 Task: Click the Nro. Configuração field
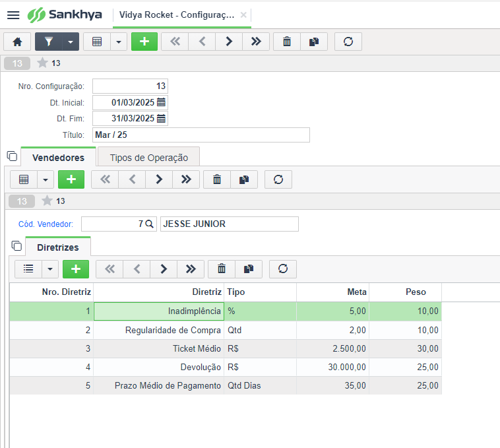pyautogui.click(x=130, y=86)
